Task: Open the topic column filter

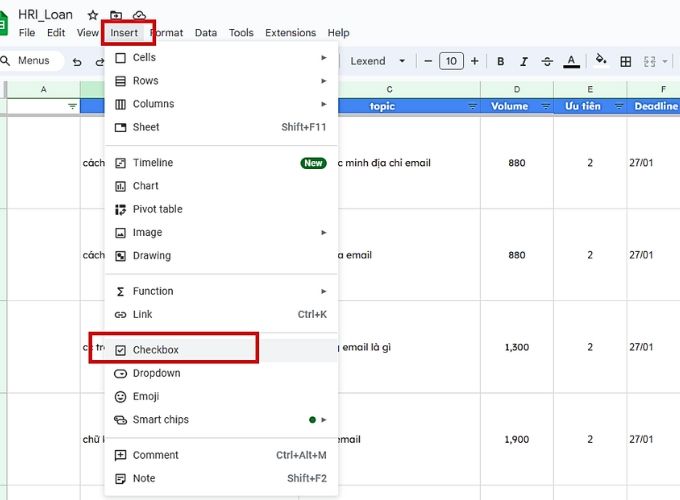Action: click(472, 106)
